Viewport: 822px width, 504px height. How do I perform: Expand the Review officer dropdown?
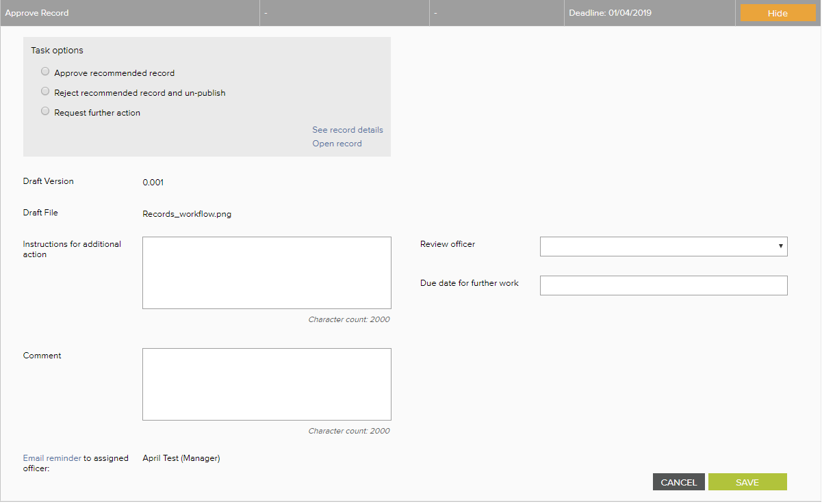663,246
